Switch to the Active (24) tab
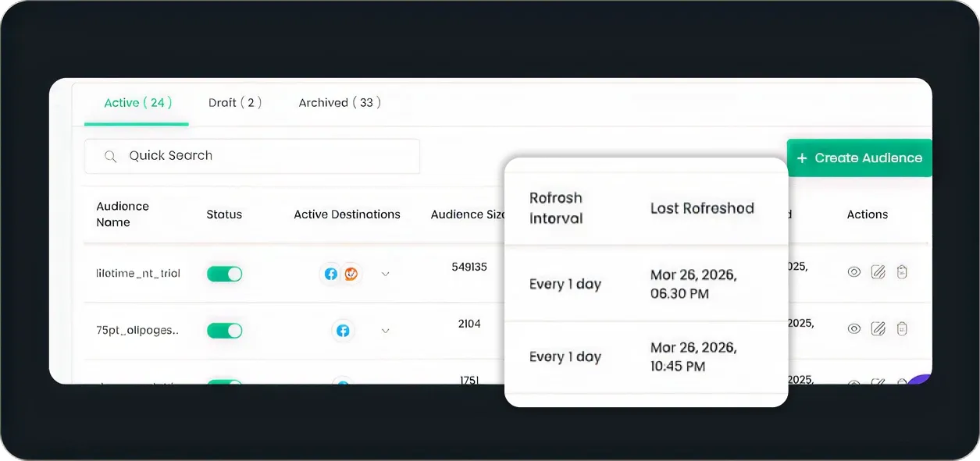980x461 pixels. click(137, 103)
